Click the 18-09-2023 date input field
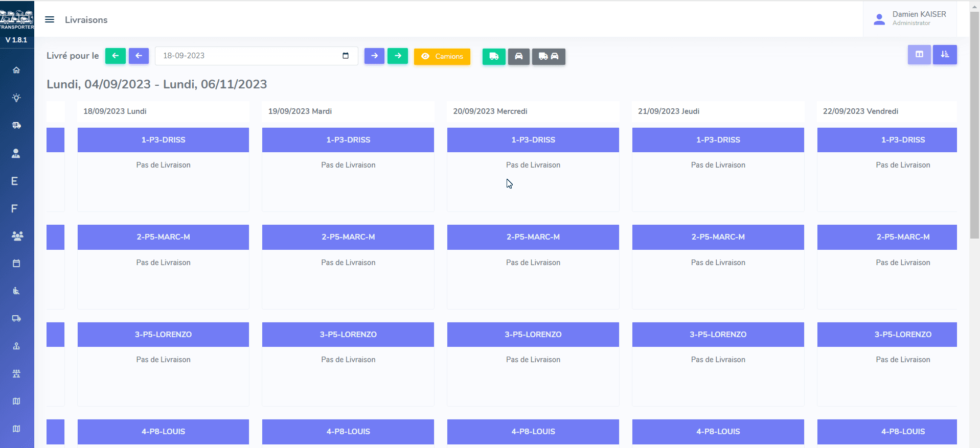Screen dimensions: 980x448 245,56
